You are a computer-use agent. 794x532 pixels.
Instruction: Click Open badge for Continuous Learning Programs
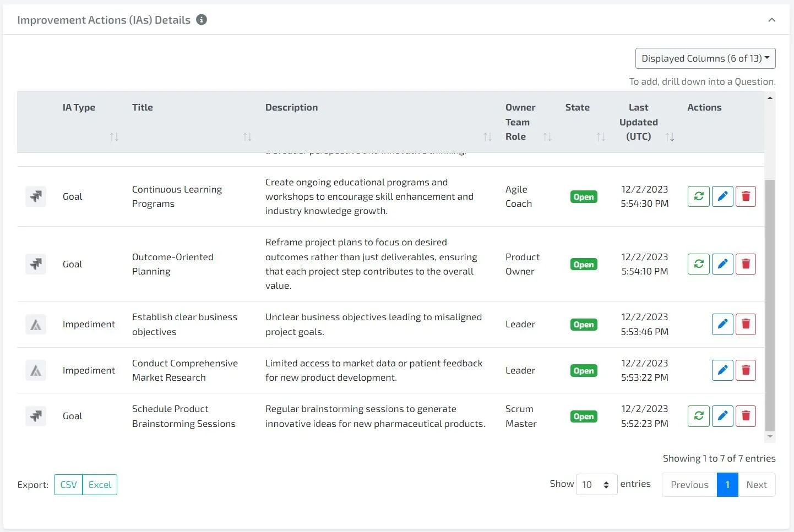tap(584, 197)
